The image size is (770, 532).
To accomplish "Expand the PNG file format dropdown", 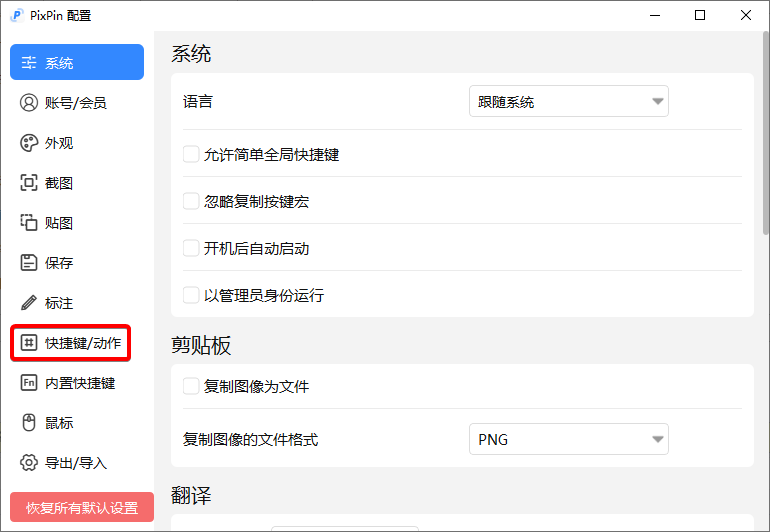I will [x=569, y=439].
